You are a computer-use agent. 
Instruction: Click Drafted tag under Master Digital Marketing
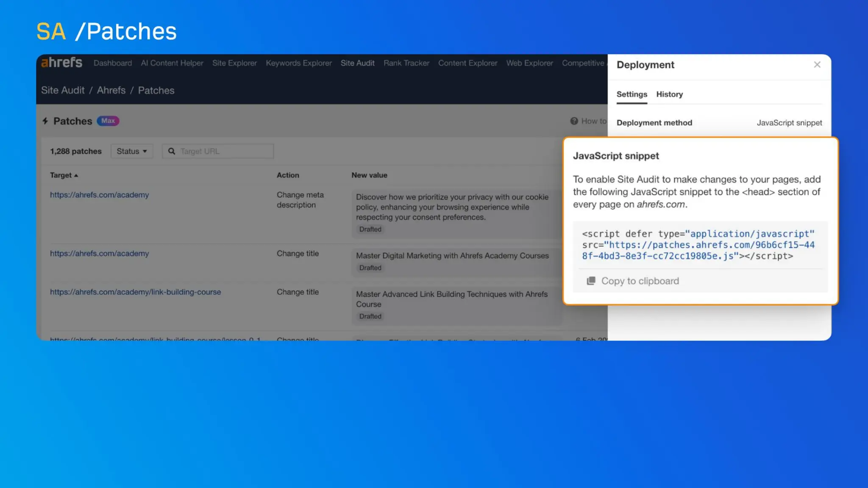click(x=370, y=268)
